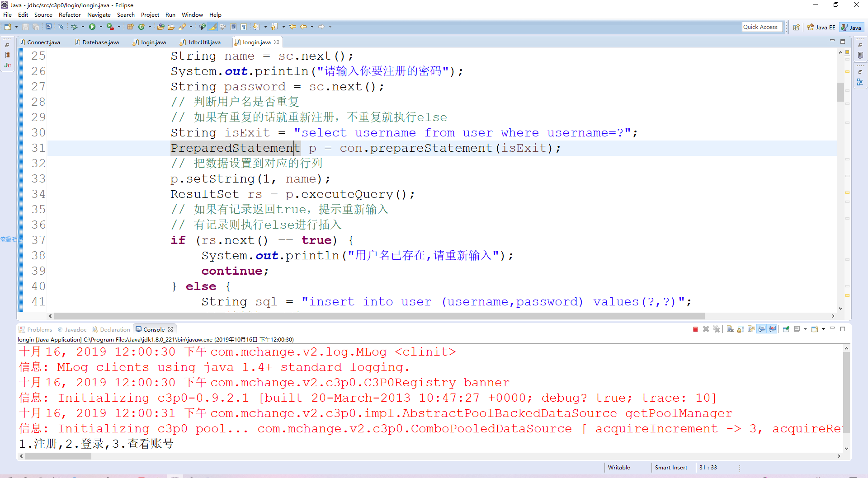
Task: Switch to the Java EE perspective
Action: coord(821,28)
